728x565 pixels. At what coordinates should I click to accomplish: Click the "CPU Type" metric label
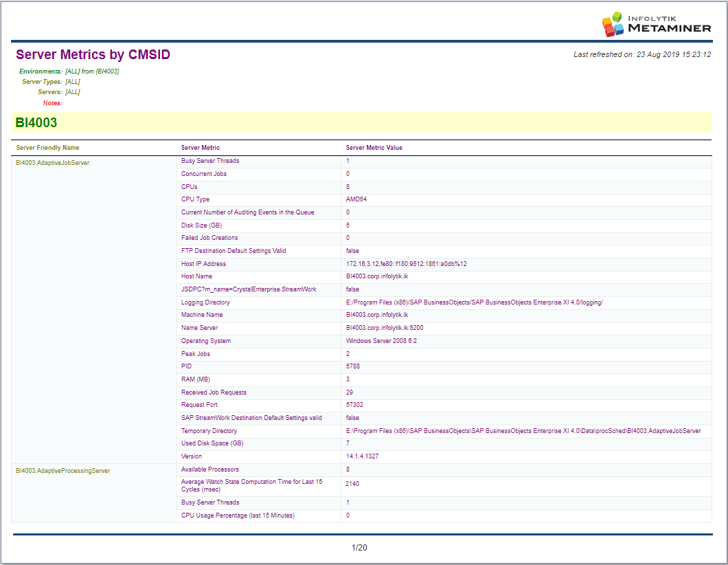coord(196,199)
